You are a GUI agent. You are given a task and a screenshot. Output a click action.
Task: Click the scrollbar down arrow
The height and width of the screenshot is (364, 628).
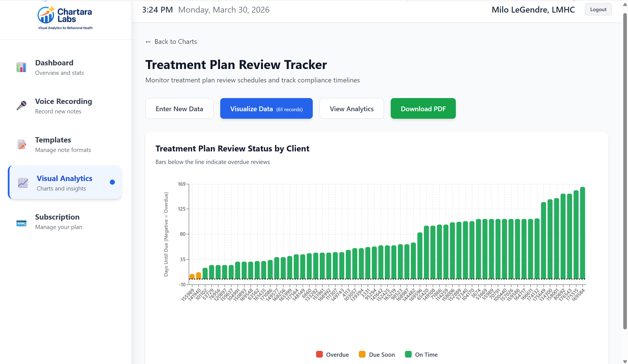(625, 361)
